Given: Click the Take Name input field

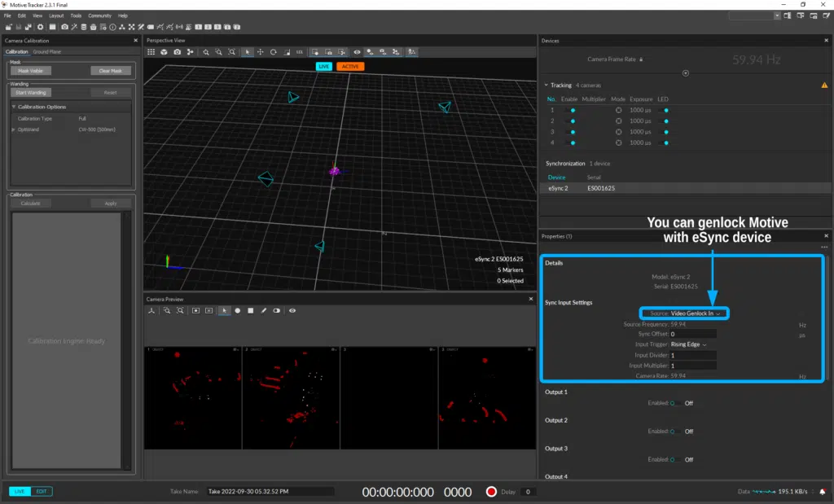Looking at the screenshot, I should point(269,492).
